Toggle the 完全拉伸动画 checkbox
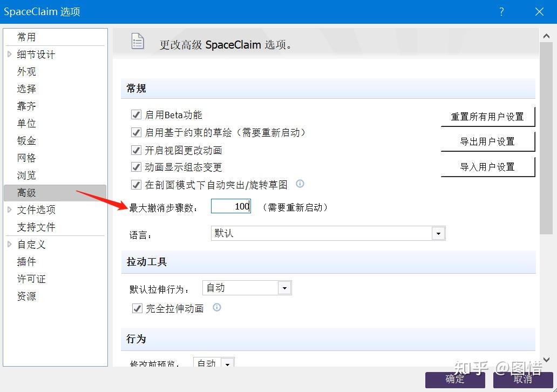The height and width of the screenshot is (392, 557). point(137,308)
